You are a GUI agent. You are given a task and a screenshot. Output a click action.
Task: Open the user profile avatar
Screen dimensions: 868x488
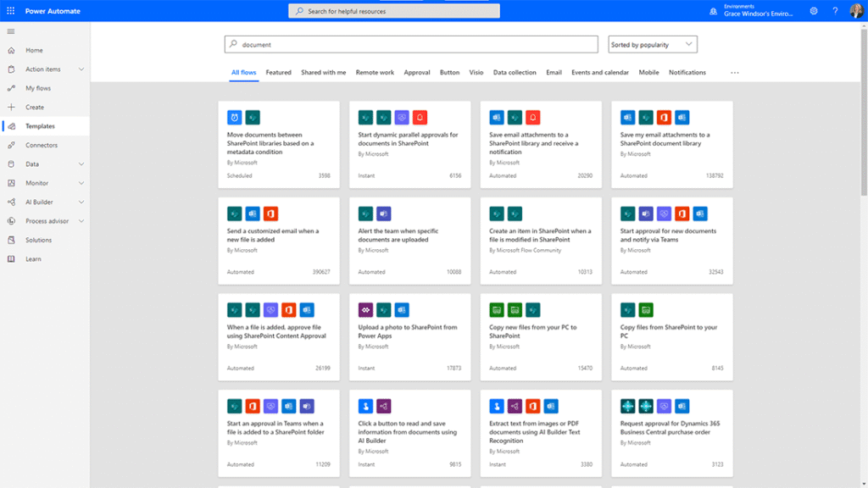[x=855, y=11]
